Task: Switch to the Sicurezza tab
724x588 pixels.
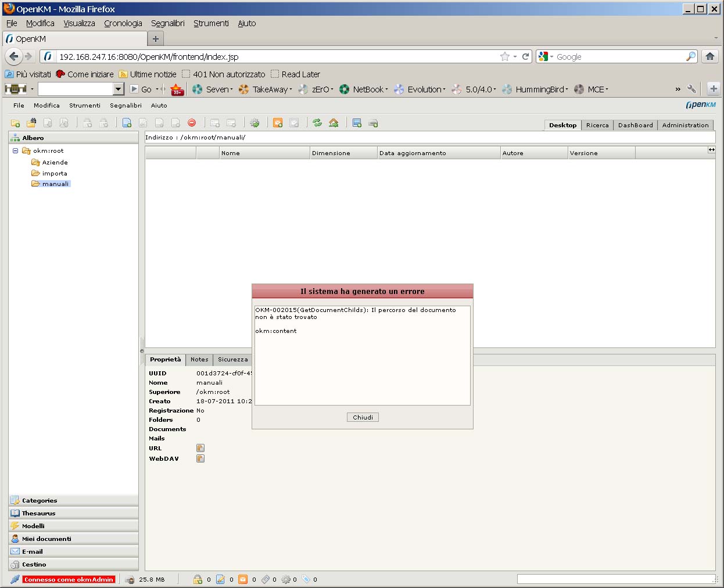Action: 232,359
